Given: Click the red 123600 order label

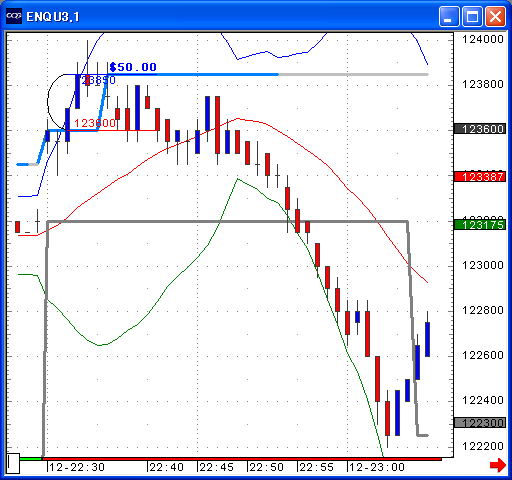Looking at the screenshot, I should point(95,123).
